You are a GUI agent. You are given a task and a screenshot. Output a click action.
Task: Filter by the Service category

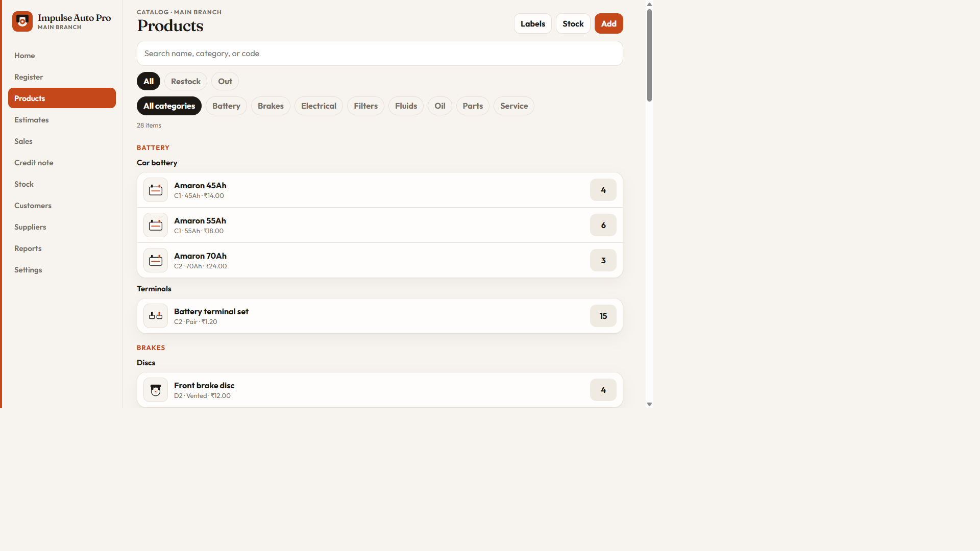[514, 106]
